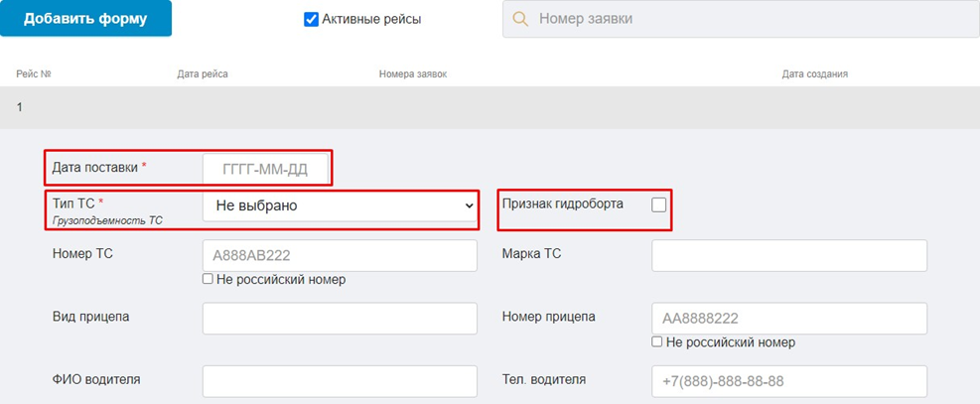
Task: Click the Номера заявок column header
Action: point(413,74)
